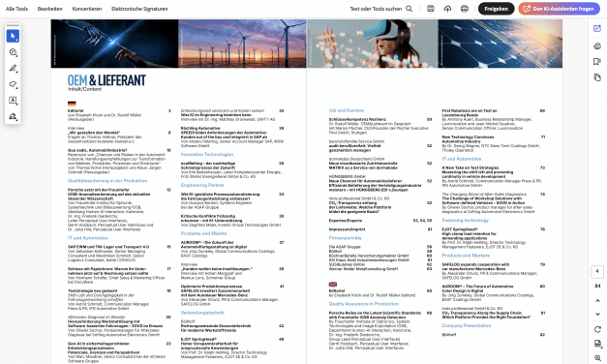Save the document with the disk icon
The height and width of the screenshot is (364, 607).
pos(431,9)
